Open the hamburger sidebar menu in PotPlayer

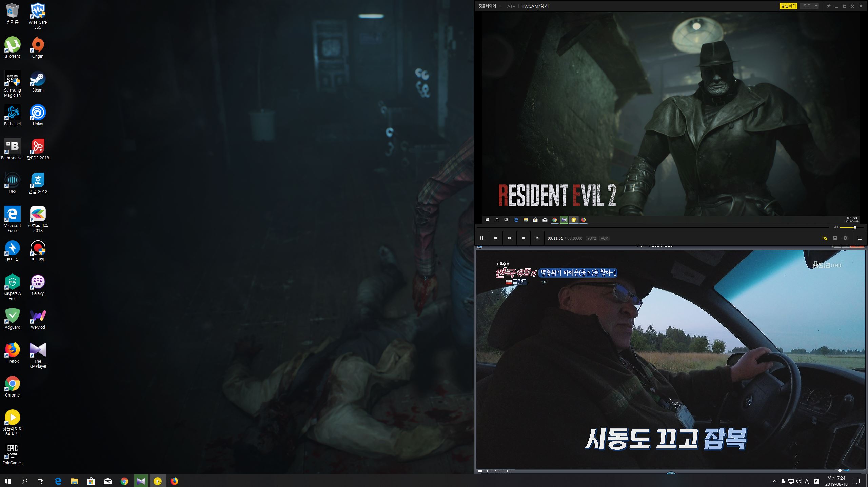click(x=860, y=238)
